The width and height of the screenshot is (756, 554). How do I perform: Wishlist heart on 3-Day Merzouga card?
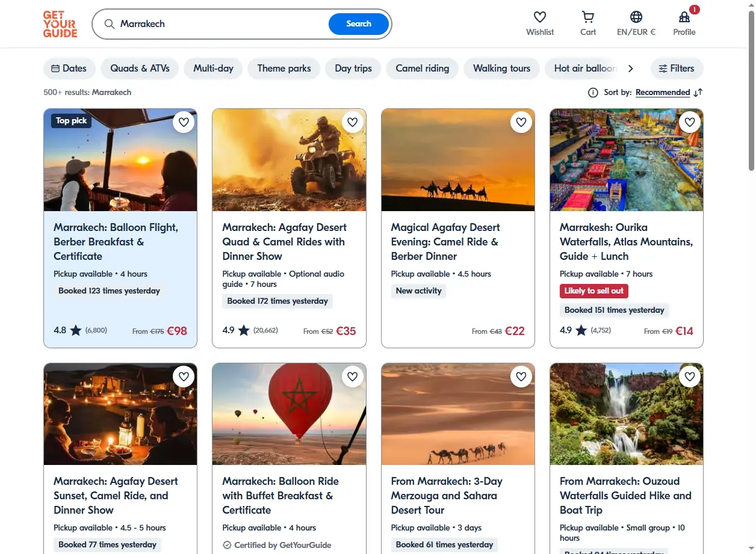pyautogui.click(x=521, y=377)
